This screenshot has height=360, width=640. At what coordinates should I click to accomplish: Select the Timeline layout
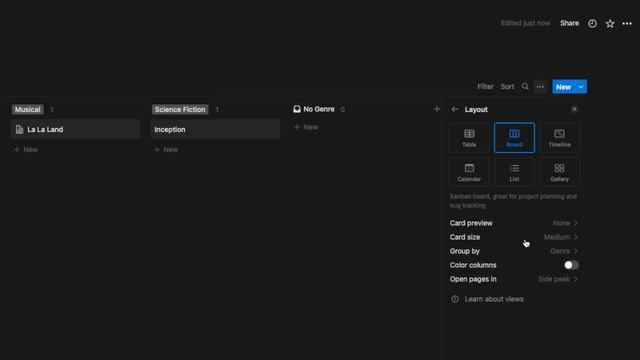560,138
